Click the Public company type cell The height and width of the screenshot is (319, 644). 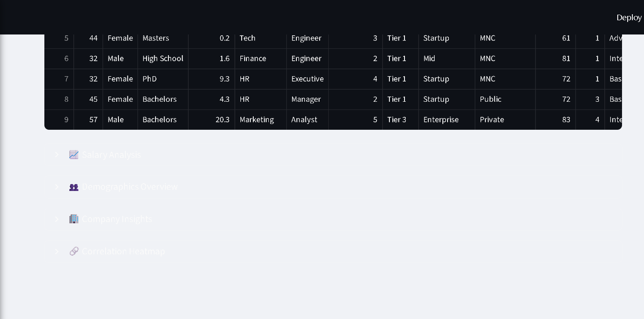click(491, 99)
